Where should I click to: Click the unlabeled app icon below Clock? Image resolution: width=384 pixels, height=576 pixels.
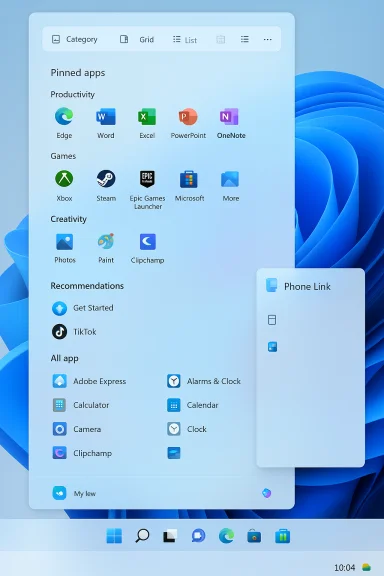click(174, 453)
